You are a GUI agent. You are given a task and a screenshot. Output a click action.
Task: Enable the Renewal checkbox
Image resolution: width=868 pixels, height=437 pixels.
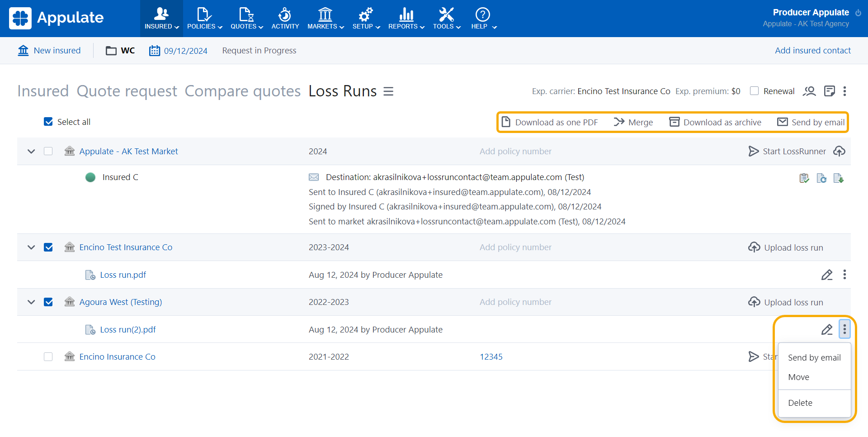[x=754, y=91]
